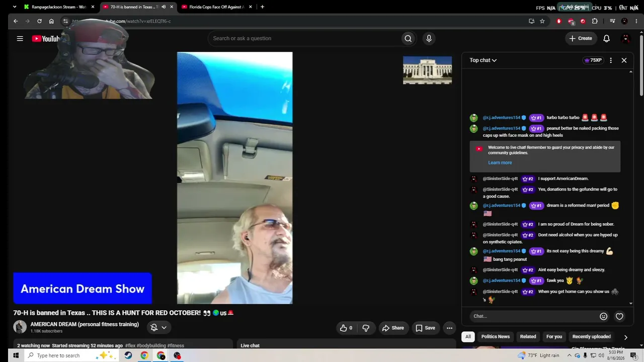Viewport: 644px width, 362px height.
Task: Like the video with thumbs up
Action: 346,328
